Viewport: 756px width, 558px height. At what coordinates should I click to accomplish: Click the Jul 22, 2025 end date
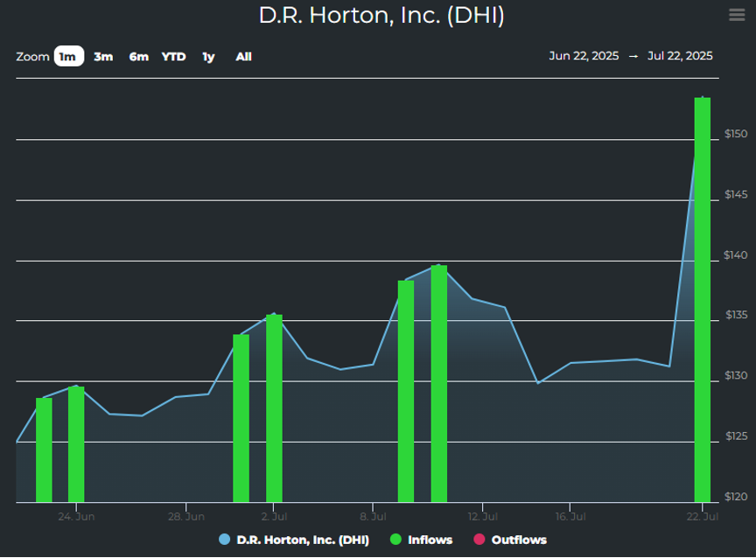[x=680, y=56]
